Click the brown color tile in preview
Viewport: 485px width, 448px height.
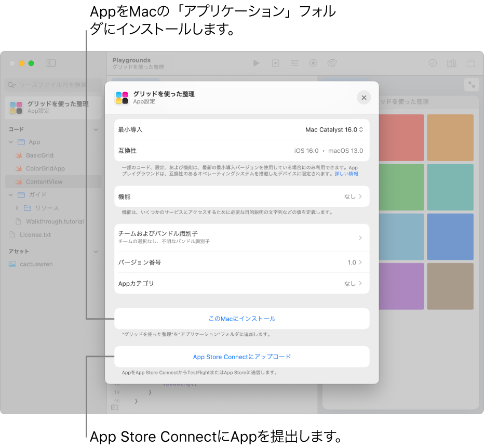pyautogui.click(x=450, y=286)
